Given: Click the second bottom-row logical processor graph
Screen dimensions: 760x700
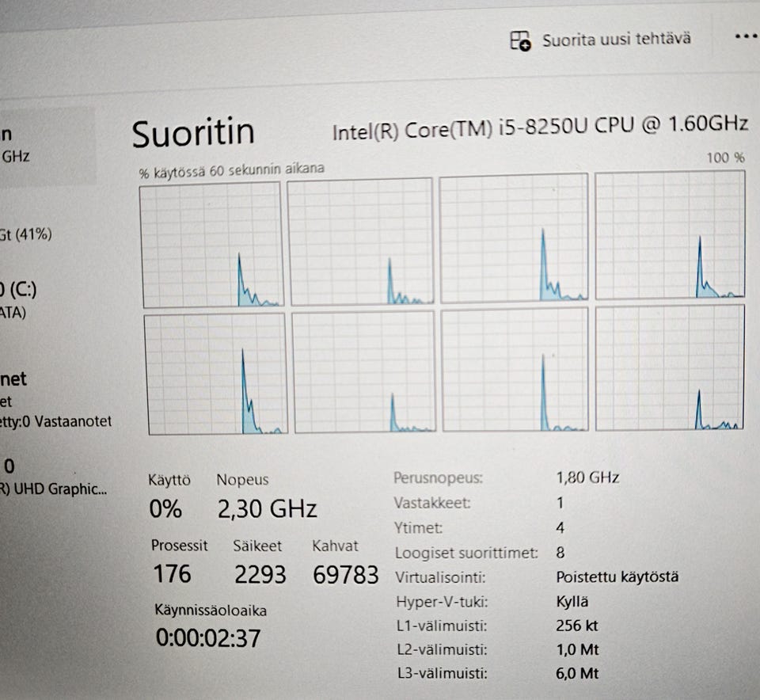Looking at the screenshot, I should [364, 372].
